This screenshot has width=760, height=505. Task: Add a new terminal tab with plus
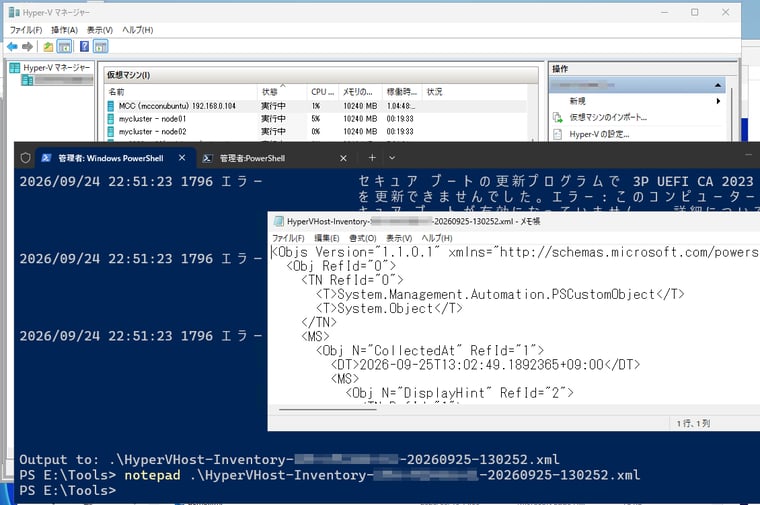pyautogui.click(x=372, y=158)
